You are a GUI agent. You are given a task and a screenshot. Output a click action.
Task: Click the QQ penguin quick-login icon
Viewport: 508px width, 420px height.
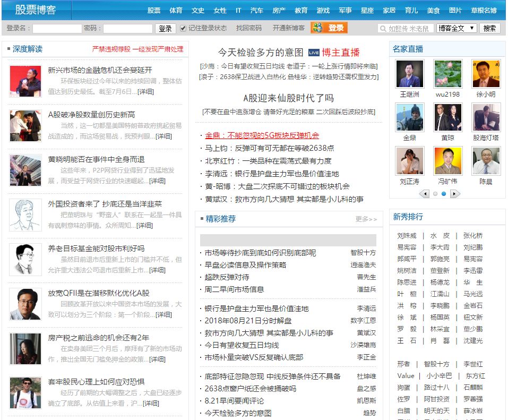point(317,28)
